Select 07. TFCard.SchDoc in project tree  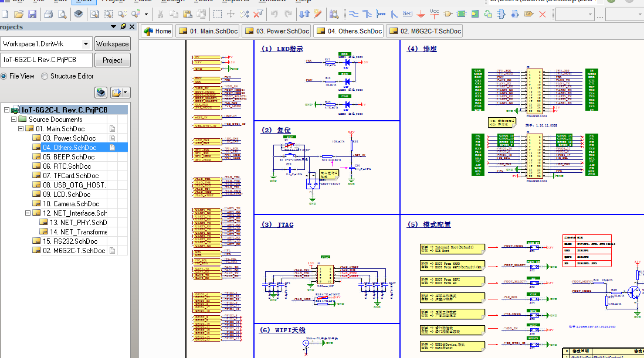[x=70, y=176]
